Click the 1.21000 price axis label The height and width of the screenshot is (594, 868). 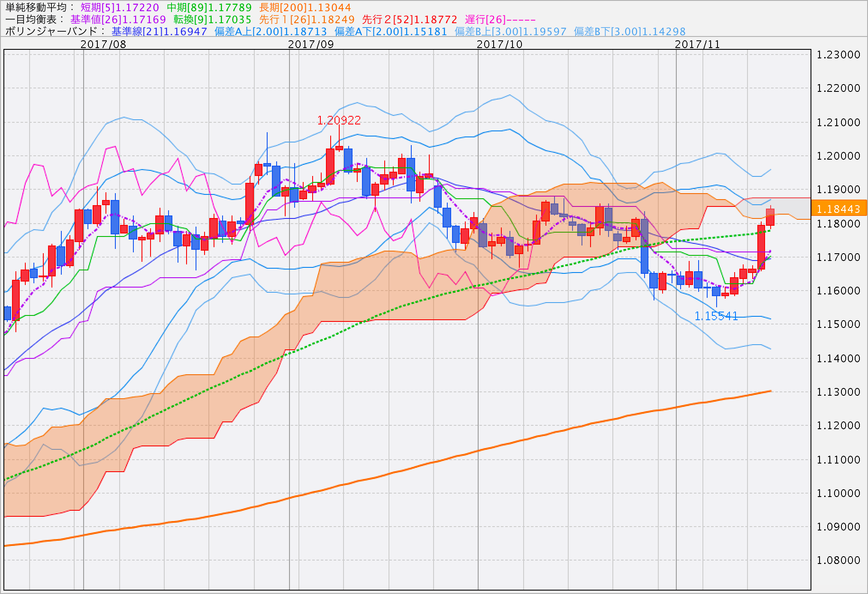point(838,122)
